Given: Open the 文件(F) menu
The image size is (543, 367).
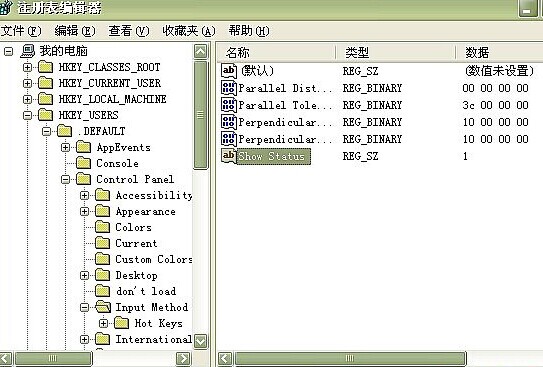Looking at the screenshot, I should tap(21, 31).
